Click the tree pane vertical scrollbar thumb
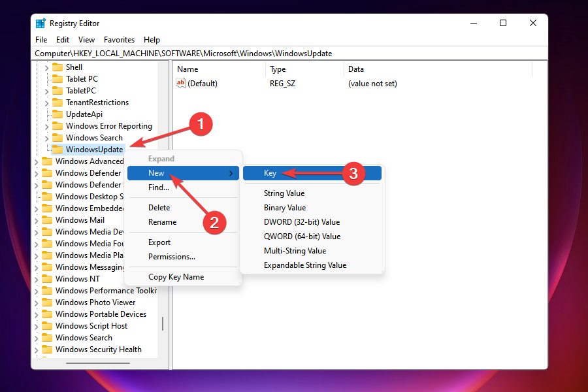The image size is (588, 392). click(163, 324)
